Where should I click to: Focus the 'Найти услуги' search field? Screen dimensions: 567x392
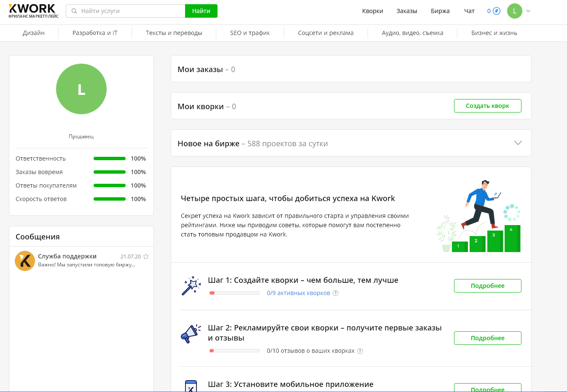[126, 11]
